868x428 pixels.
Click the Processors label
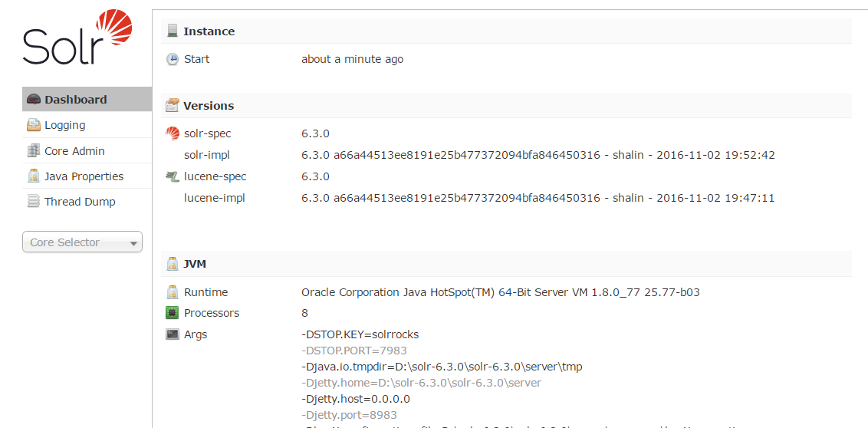tap(212, 313)
